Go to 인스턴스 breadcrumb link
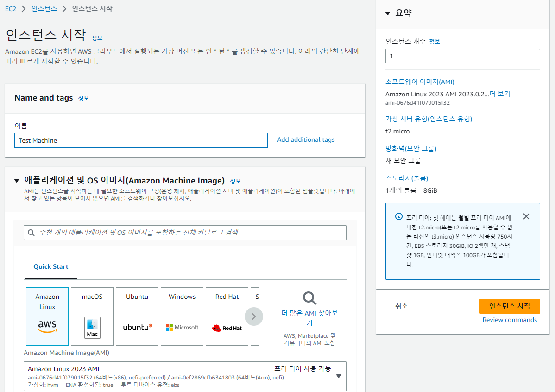 [44, 8]
